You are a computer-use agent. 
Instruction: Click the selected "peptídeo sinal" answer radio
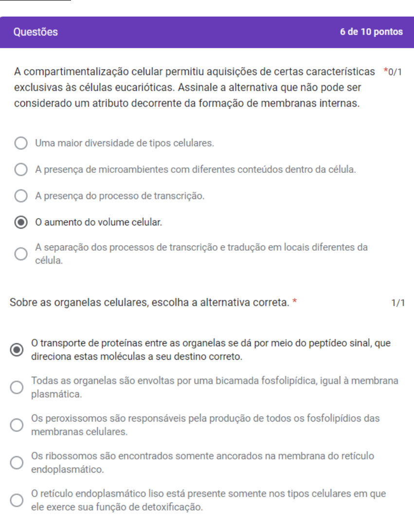17,349
